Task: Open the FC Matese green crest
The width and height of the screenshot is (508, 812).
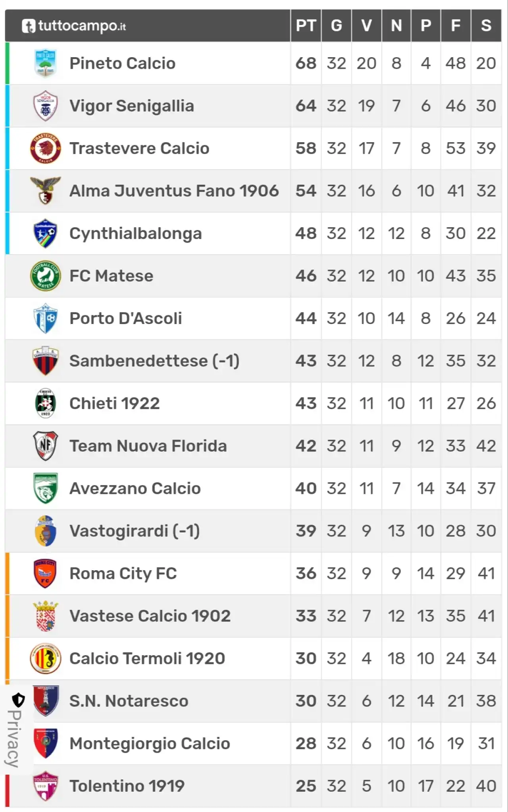Action: [x=46, y=276]
